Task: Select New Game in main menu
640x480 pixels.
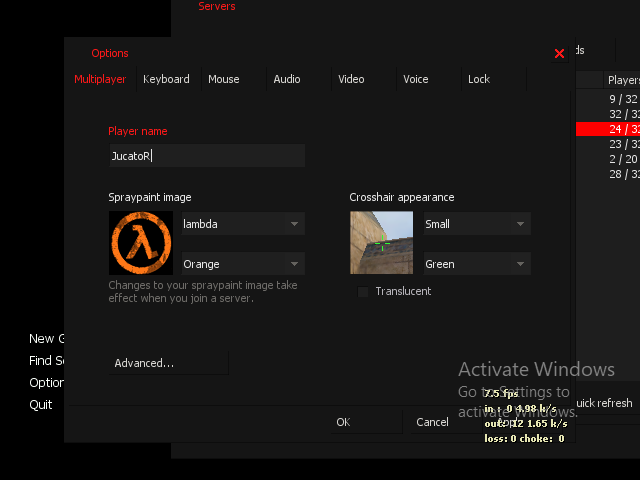Action: tap(46, 339)
